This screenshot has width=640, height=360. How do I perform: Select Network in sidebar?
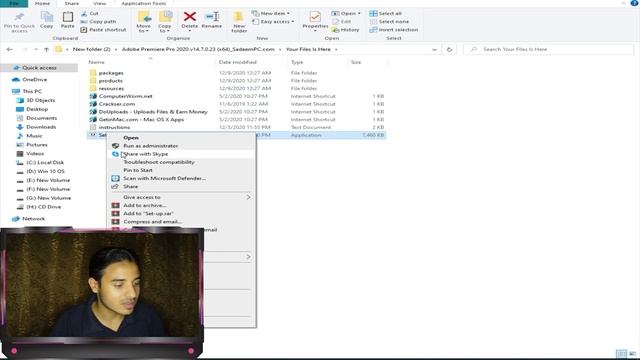click(x=33, y=219)
